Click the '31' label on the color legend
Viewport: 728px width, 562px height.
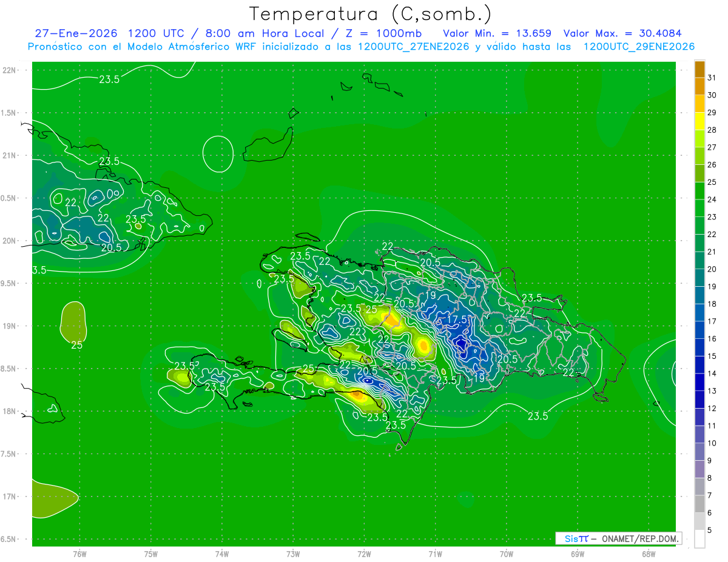click(712, 78)
